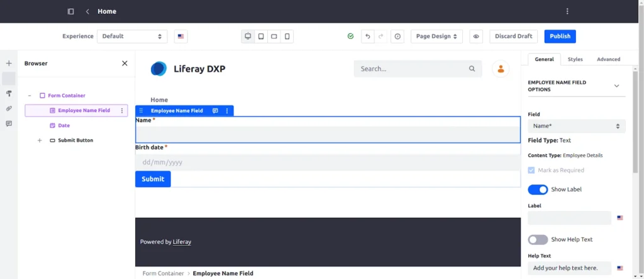Screen dimensions: 644x279
Task: Open the change history clock icon
Action: coord(397,36)
